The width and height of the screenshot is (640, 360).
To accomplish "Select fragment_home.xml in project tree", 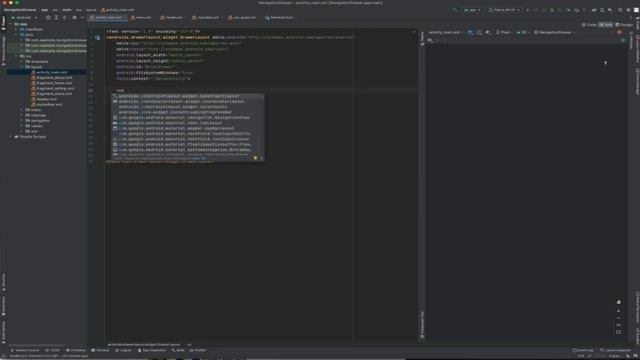I will pyautogui.click(x=51, y=83).
